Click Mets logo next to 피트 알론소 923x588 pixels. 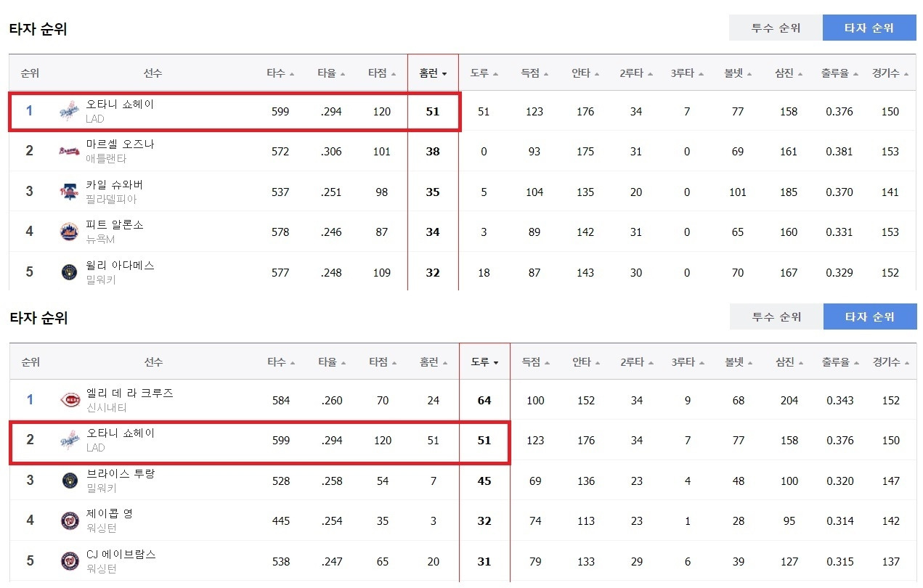pos(68,232)
